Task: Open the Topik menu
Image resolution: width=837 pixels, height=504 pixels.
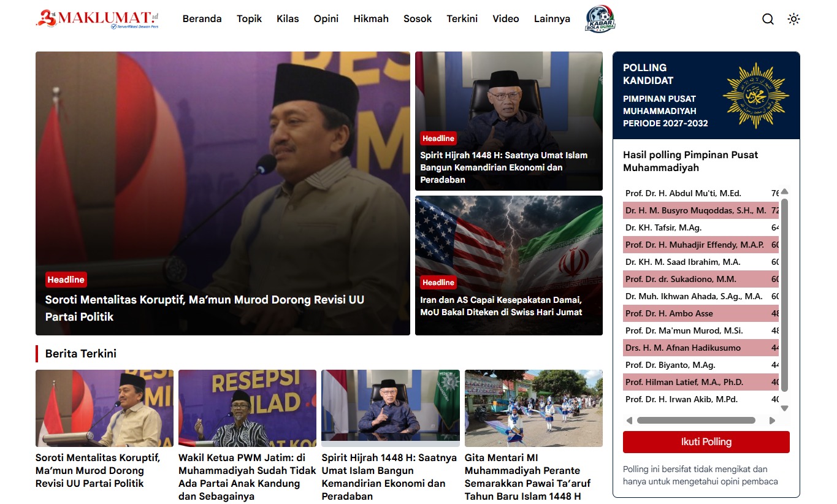Action: 249,19
